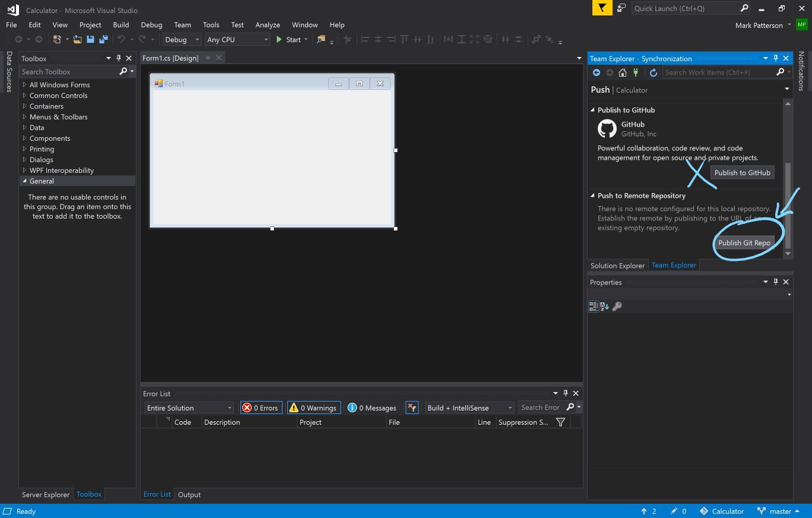Click the Open File folder icon
Image resolution: width=812 pixels, height=518 pixels.
pyautogui.click(x=77, y=39)
